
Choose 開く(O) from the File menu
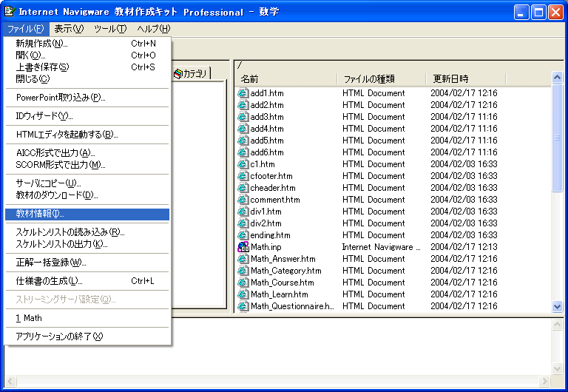click(x=87, y=55)
